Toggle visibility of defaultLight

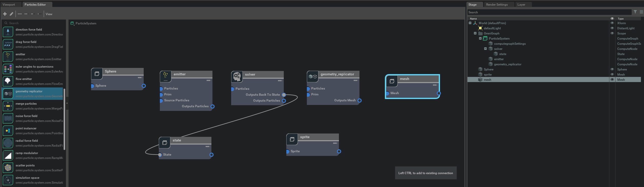coord(612,28)
